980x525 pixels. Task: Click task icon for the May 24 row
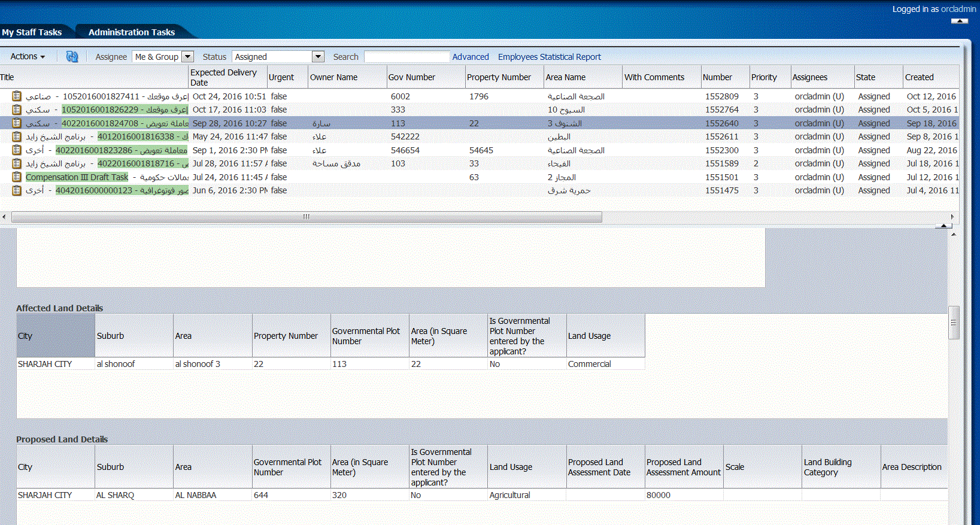click(17, 136)
